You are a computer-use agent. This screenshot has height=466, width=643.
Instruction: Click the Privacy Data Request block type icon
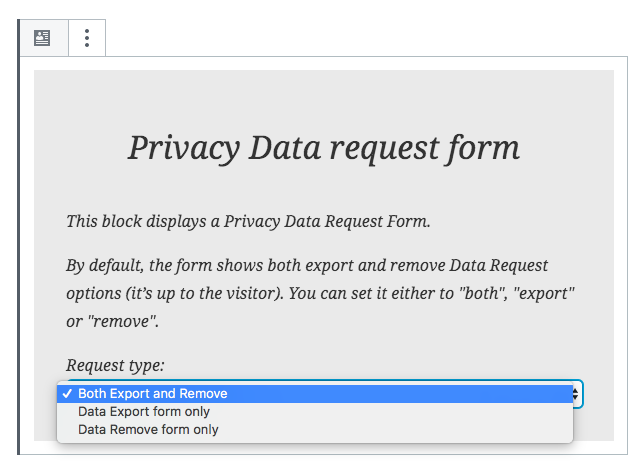click(42, 38)
